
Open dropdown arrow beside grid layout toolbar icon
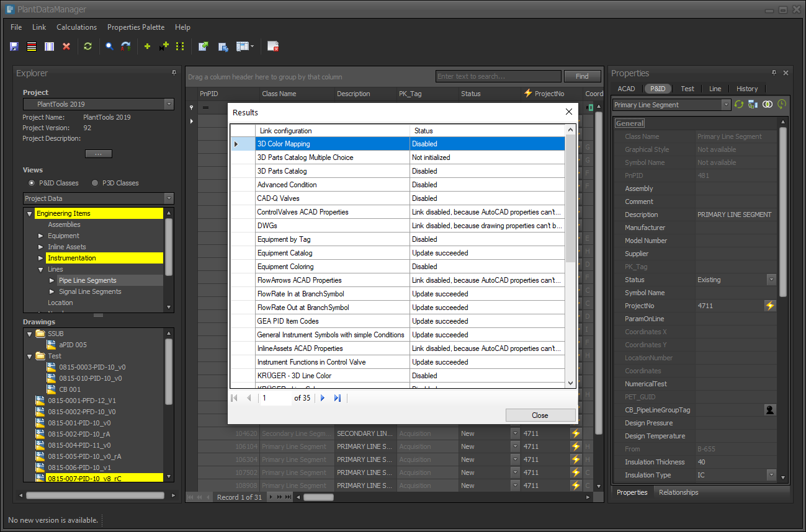coord(252,47)
